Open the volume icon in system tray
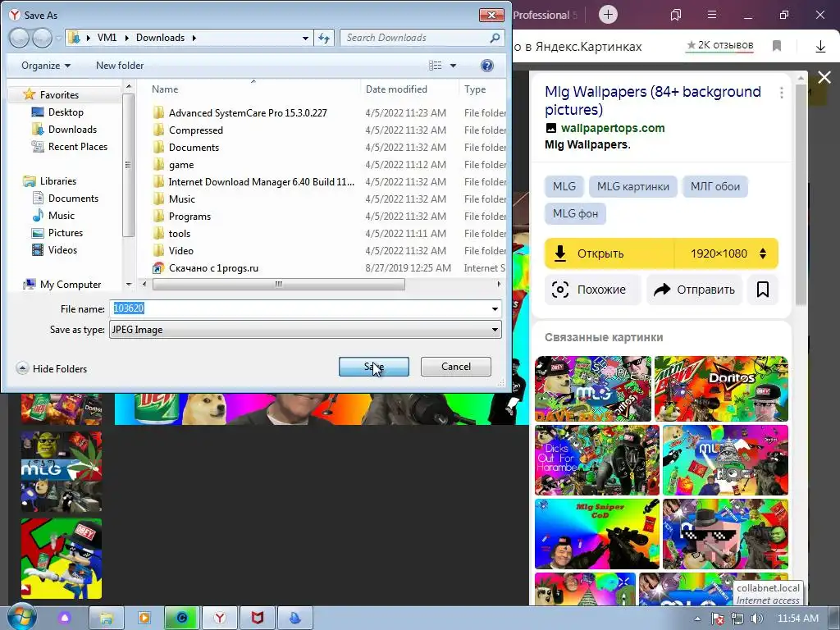 tap(756, 619)
